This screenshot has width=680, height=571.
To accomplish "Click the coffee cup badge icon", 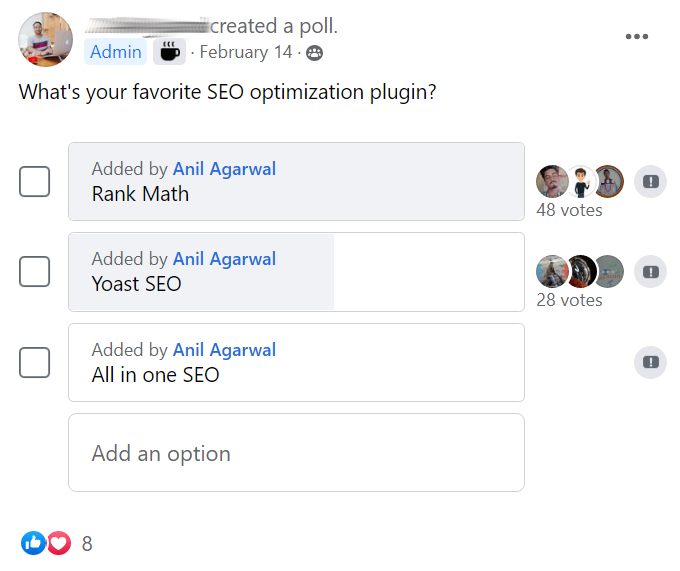I will [170, 52].
